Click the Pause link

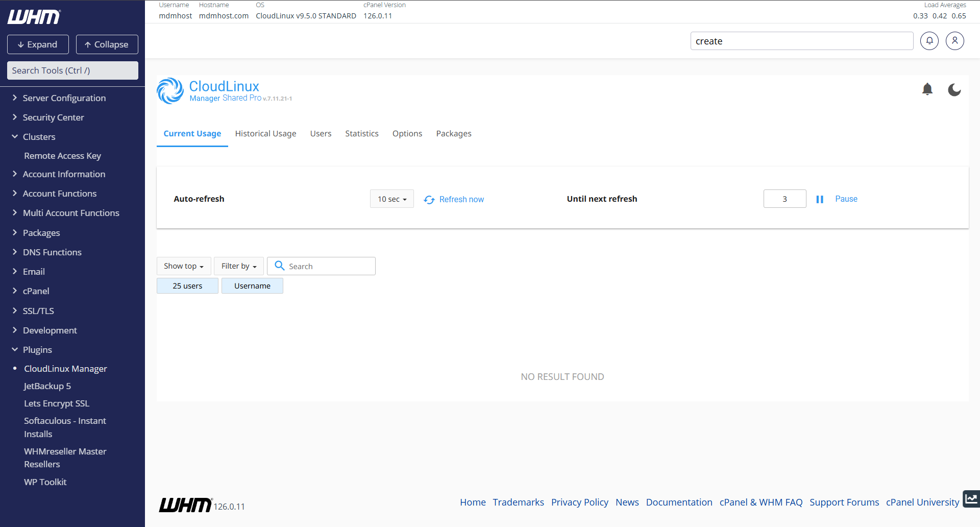coord(846,199)
